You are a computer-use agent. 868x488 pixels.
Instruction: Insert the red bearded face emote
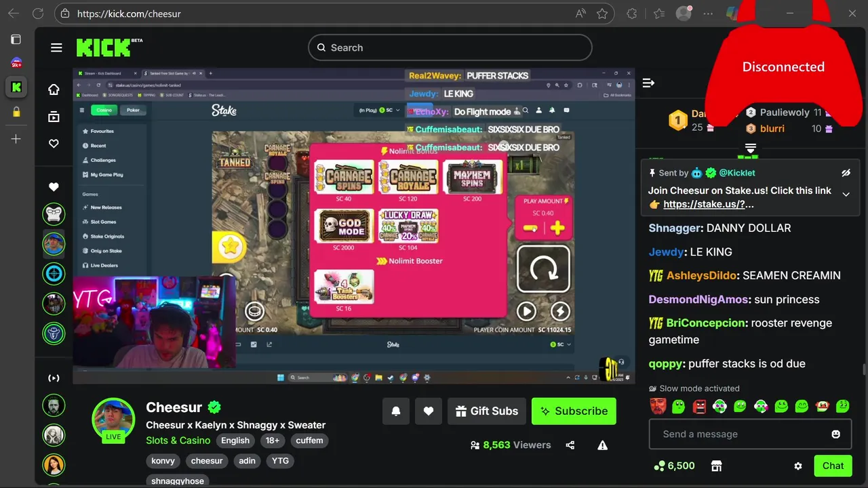pos(658,406)
